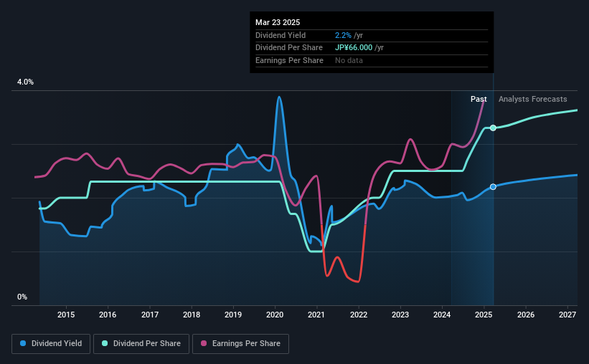589x364 pixels.
Task: Click the 2026 x-axis label
Action: click(x=526, y=315)
